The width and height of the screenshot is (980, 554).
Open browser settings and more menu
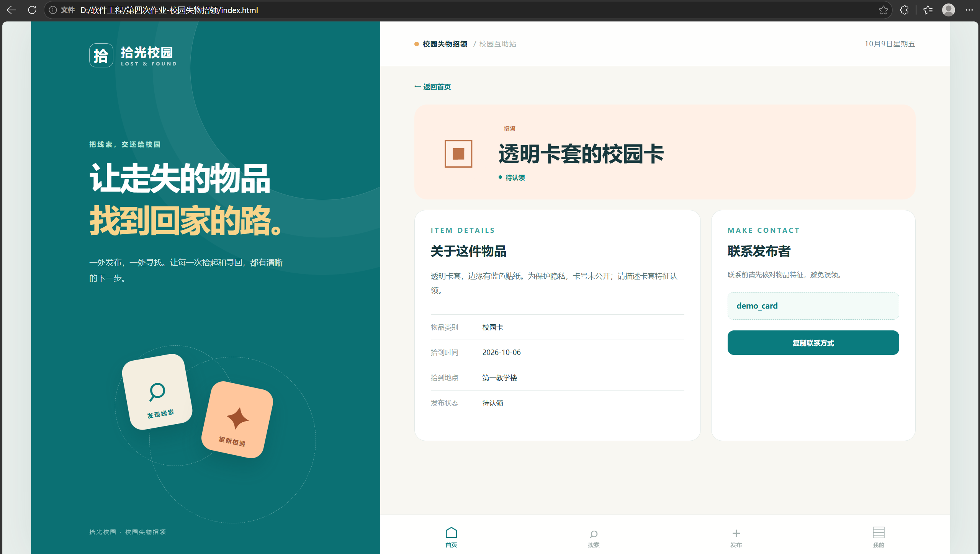(969, 10)
